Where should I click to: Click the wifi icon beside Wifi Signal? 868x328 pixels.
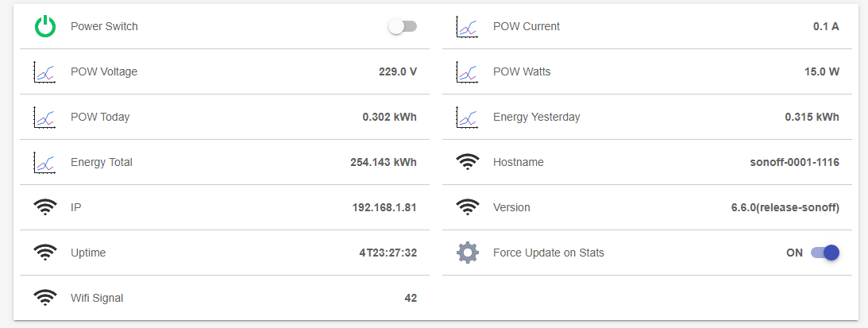[45, 298]
